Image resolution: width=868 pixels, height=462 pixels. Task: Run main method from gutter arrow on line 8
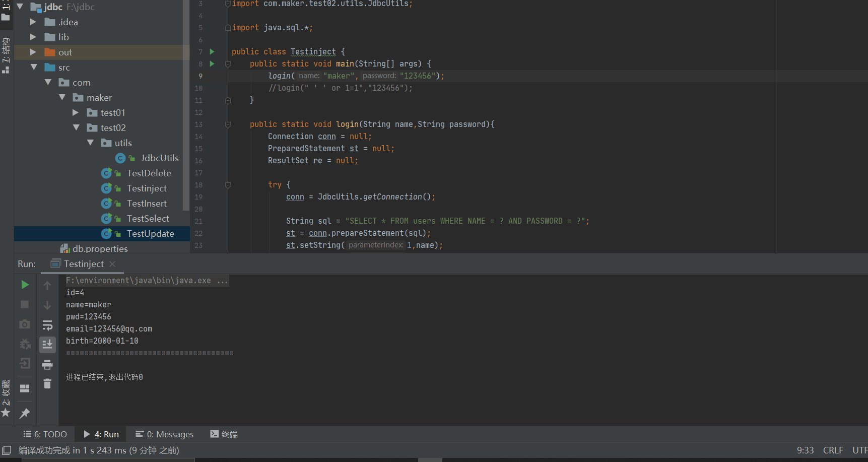click(x=212, y=63)
